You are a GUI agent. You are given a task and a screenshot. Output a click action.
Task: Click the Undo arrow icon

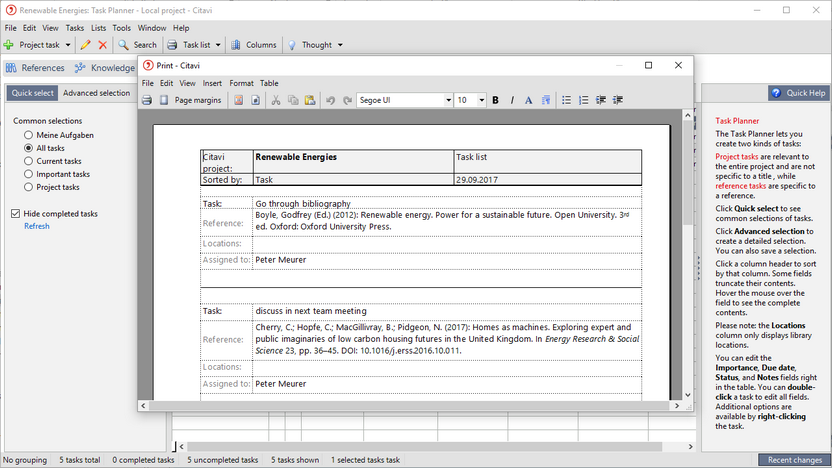point(331,100)
